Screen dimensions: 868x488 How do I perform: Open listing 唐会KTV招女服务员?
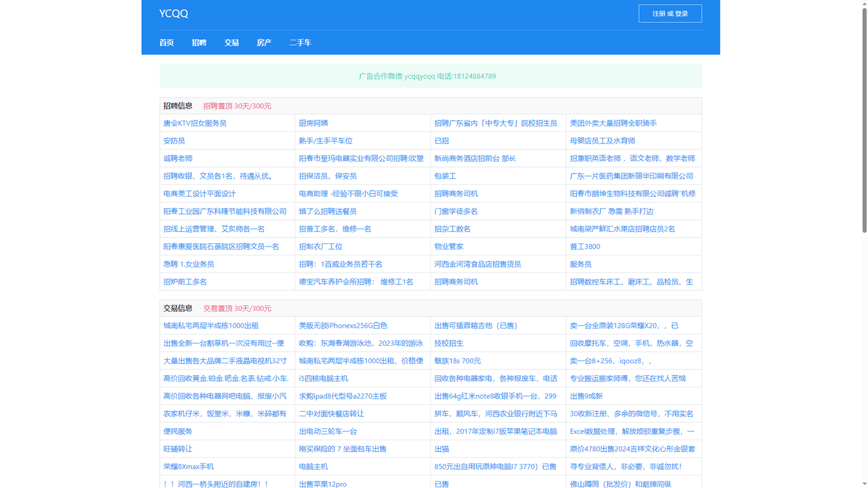(x=195, y=123)
